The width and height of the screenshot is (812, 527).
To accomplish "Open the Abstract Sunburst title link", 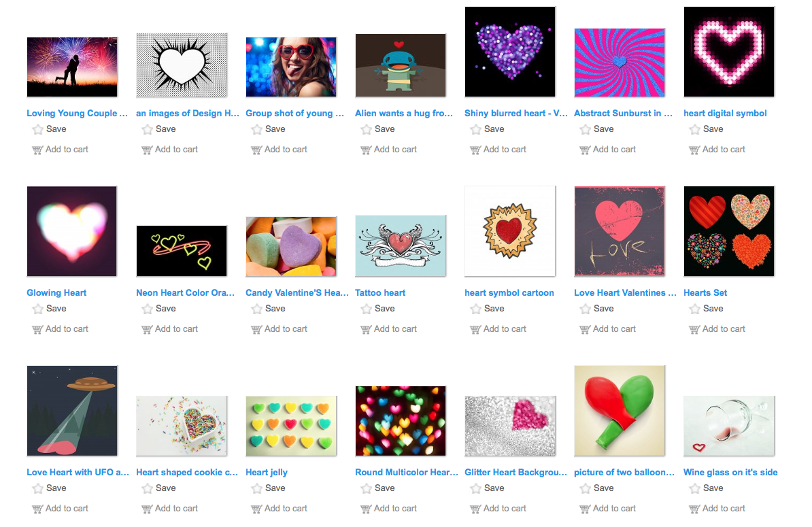I will click(x=623, y=113).
